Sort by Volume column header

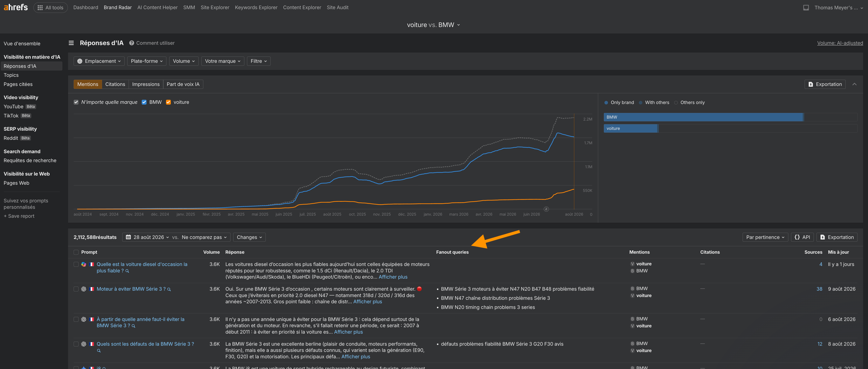point(211,252)
